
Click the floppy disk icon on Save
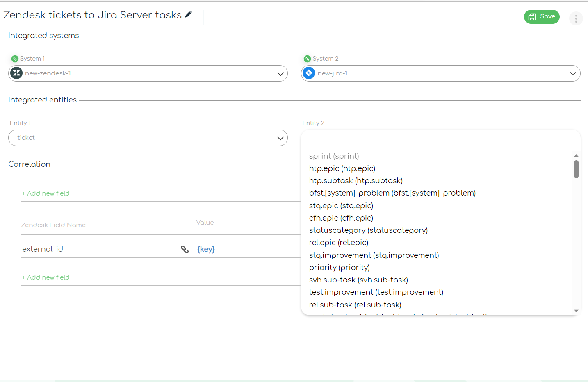click(532, 17)
